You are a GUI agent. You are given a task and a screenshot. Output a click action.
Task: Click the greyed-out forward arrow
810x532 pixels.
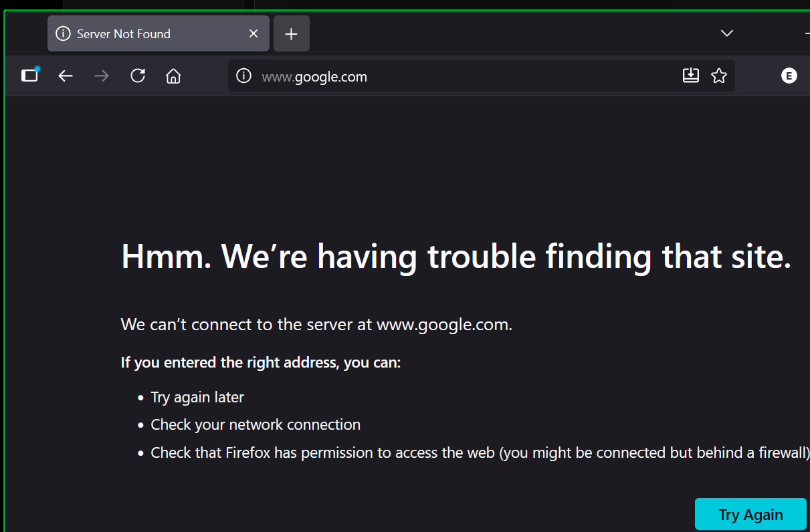click(x=102, y=76)
